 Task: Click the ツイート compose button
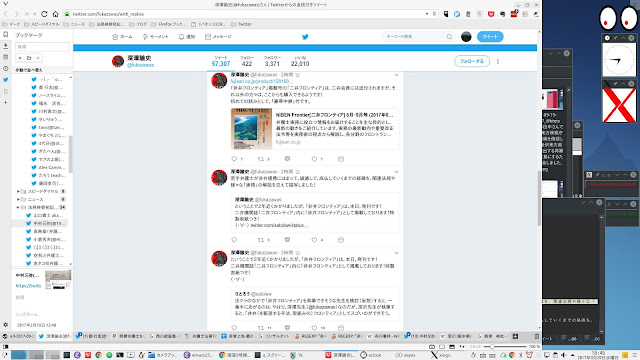490,36
